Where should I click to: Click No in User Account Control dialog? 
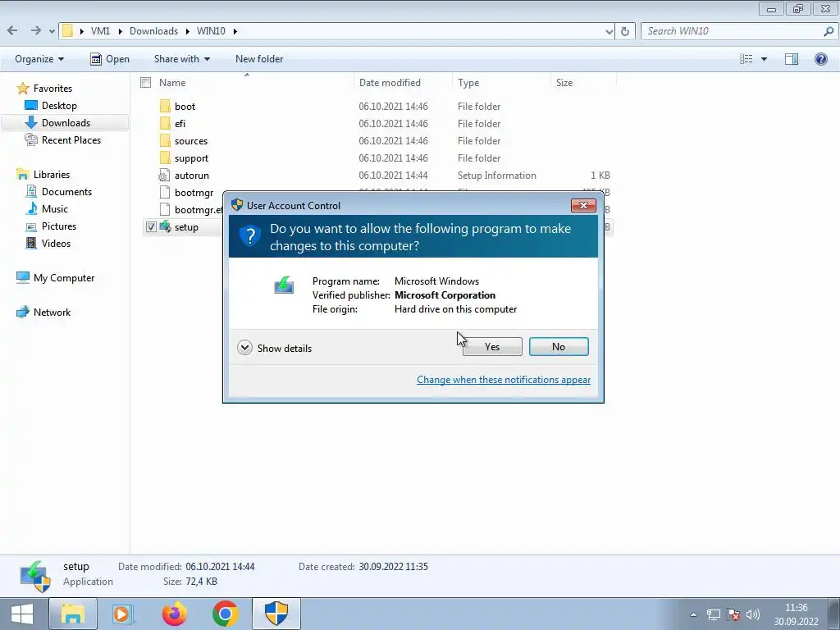coord(558,347)
